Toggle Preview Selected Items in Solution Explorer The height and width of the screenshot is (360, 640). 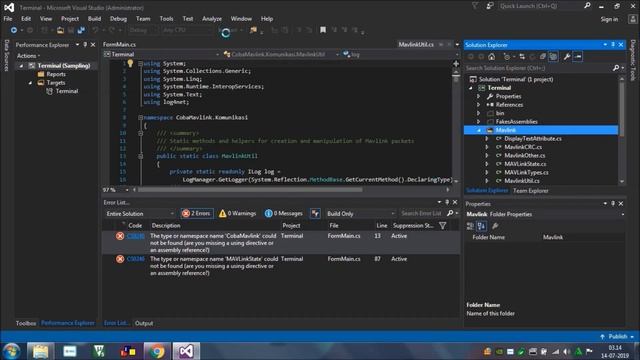[x=578, y=57]
